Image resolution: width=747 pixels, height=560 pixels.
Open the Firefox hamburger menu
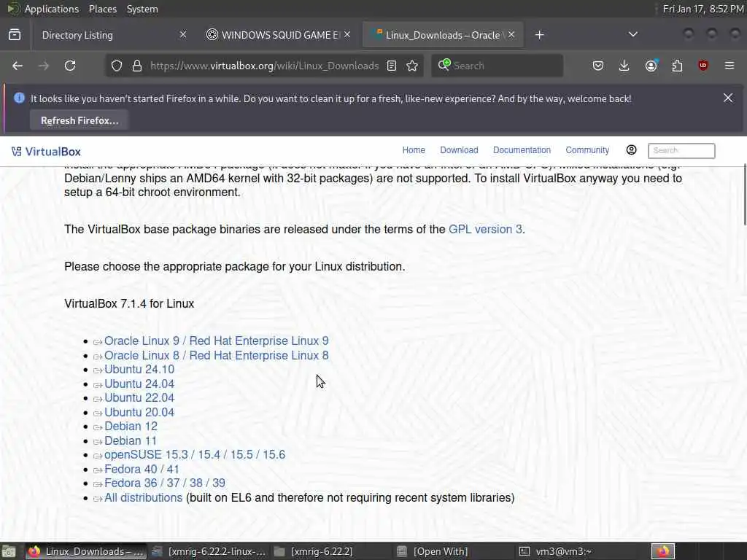[729, 66]
